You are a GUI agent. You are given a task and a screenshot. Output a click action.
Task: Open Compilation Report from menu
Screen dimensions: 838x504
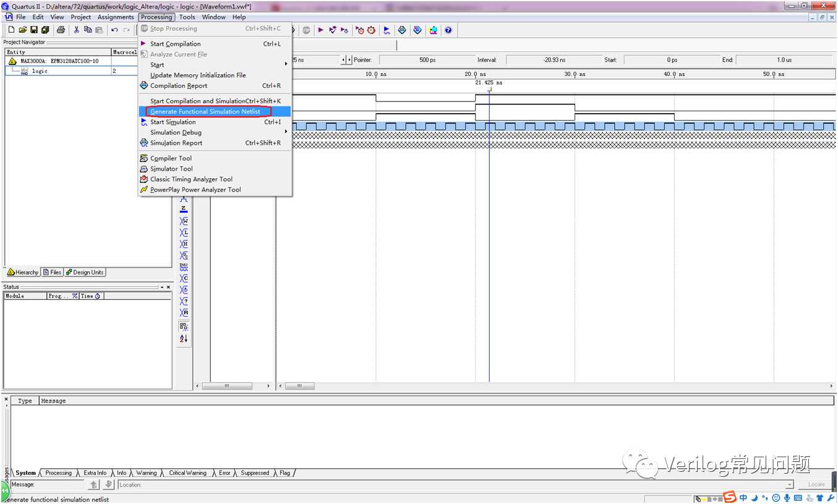pos(214,85)
